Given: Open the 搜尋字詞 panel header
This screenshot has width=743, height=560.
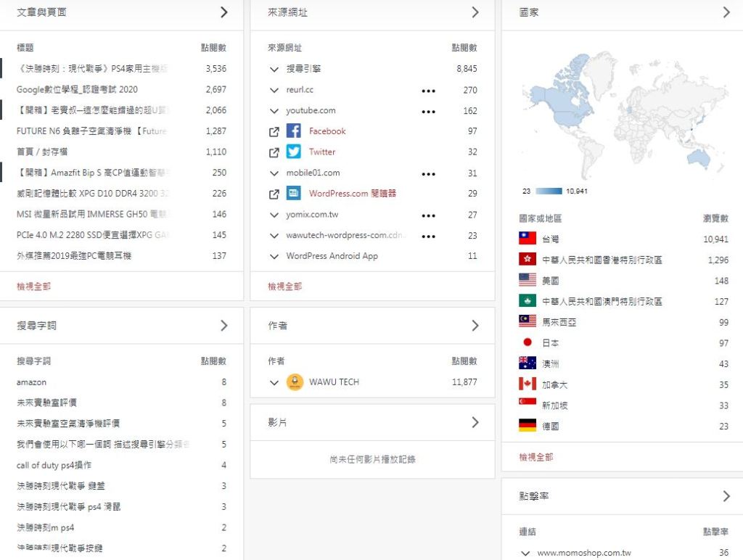Looking at the screenshot, I should (x=223, y=326).
